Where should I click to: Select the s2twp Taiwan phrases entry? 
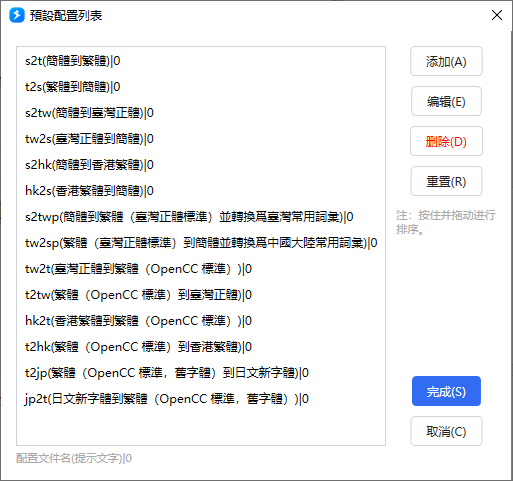coord(201,217)
